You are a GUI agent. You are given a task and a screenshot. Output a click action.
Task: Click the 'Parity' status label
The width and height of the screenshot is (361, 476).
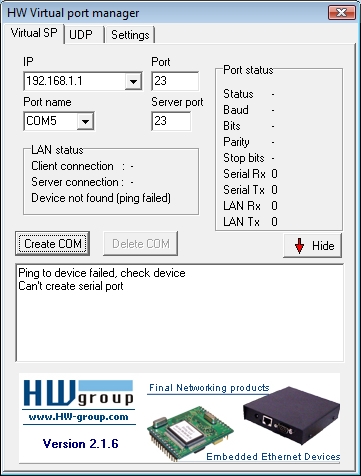(236, 142)
